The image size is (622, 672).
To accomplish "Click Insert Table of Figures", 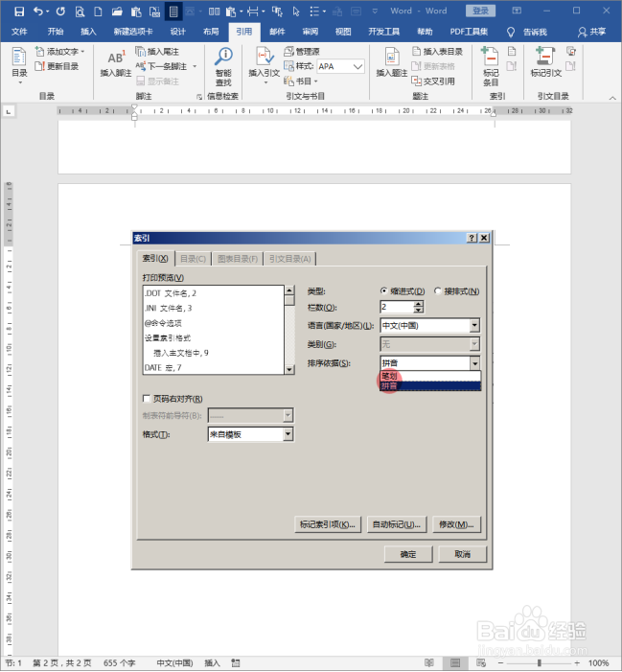I will (x=437, y=52).
